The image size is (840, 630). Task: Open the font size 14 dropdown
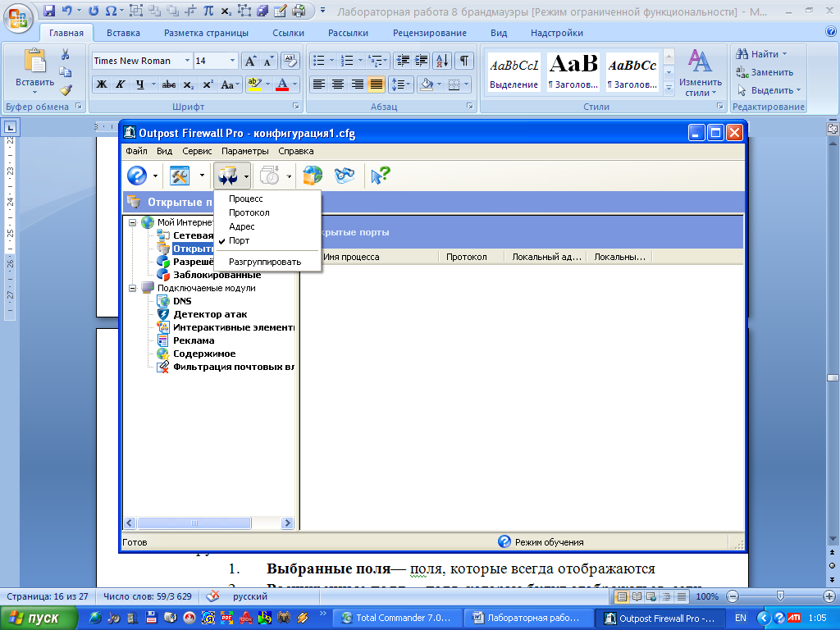pyautogui.click(x=232, y=61)
